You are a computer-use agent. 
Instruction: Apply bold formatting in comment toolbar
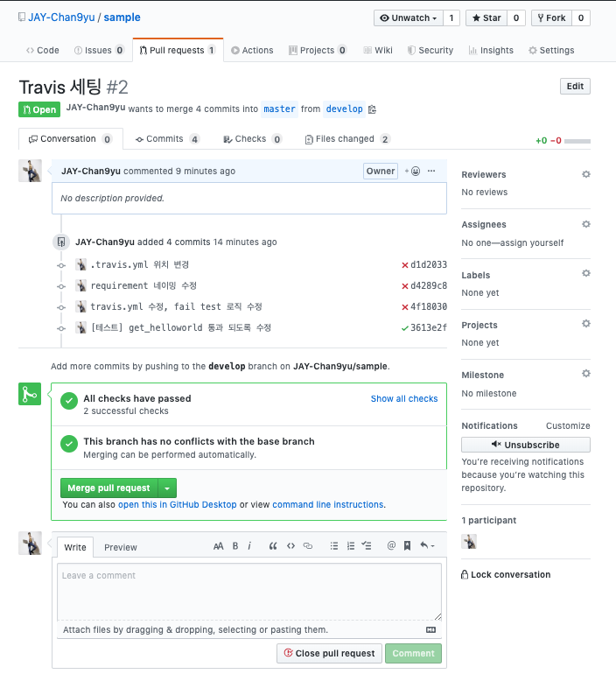(x=235, y=546)
